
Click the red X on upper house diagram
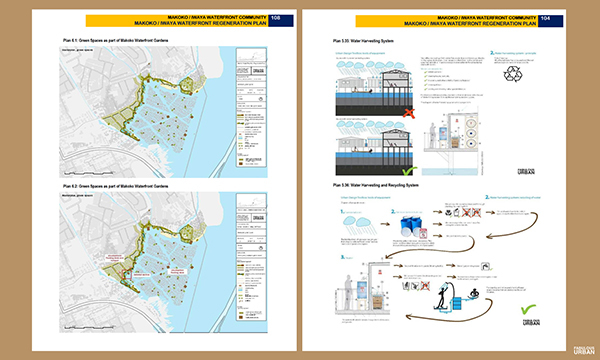(x=408, y=113)
